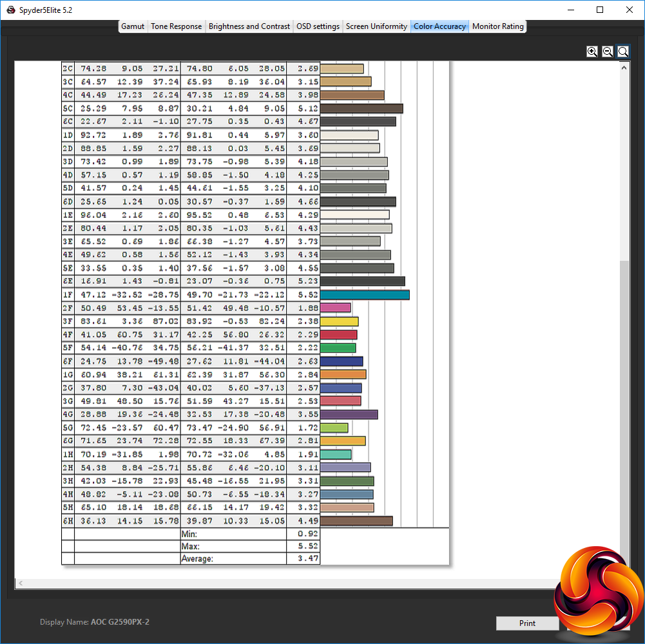The height and width of the screenshot is (644, 645).
Task: Click the brown 6H color bar
Action: [x=356, y=521]
